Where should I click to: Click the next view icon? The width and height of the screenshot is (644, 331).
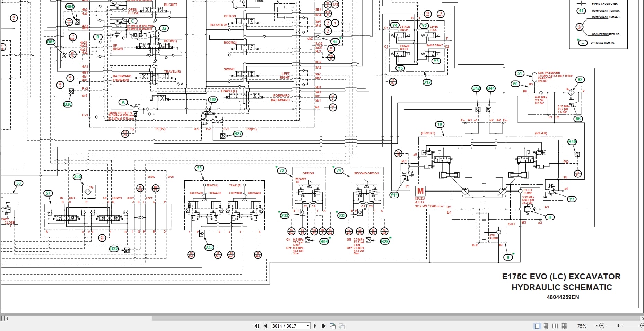(x=341, y=326)
